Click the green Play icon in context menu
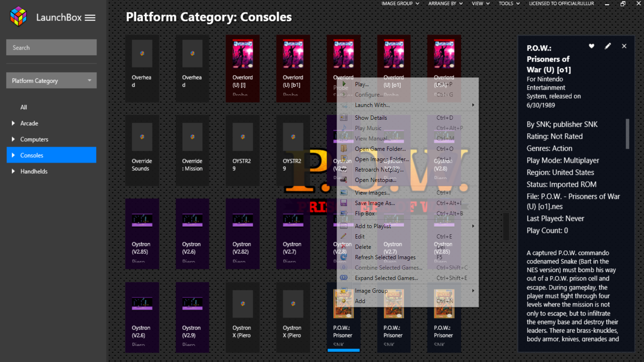Screen dimensions: 644x362 click(344, 84)
